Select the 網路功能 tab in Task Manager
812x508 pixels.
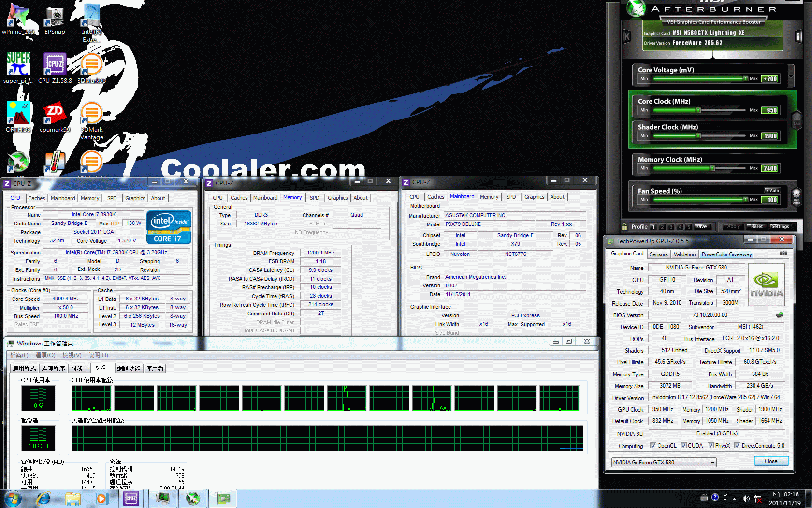click(x=129, y=368)
